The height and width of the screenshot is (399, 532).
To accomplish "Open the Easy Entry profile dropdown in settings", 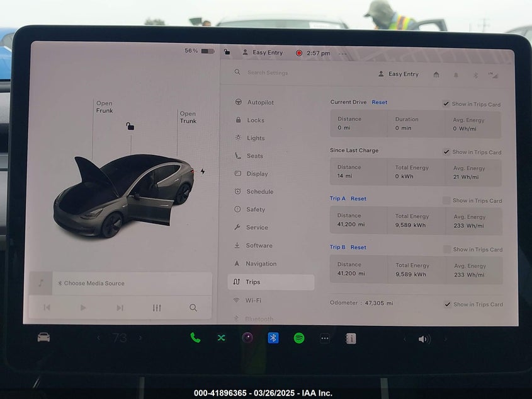I will point(399,74).
